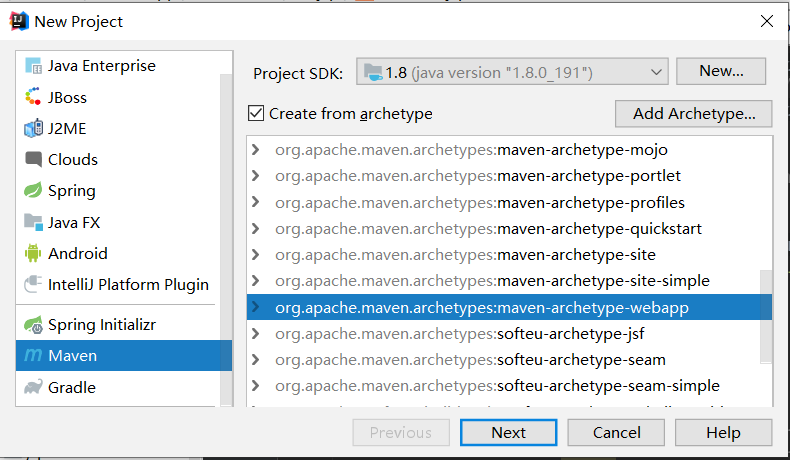790x460 pixels.
Task: Expand softeu-archetype-seam-simple chevron
Action: coord(256,386)
